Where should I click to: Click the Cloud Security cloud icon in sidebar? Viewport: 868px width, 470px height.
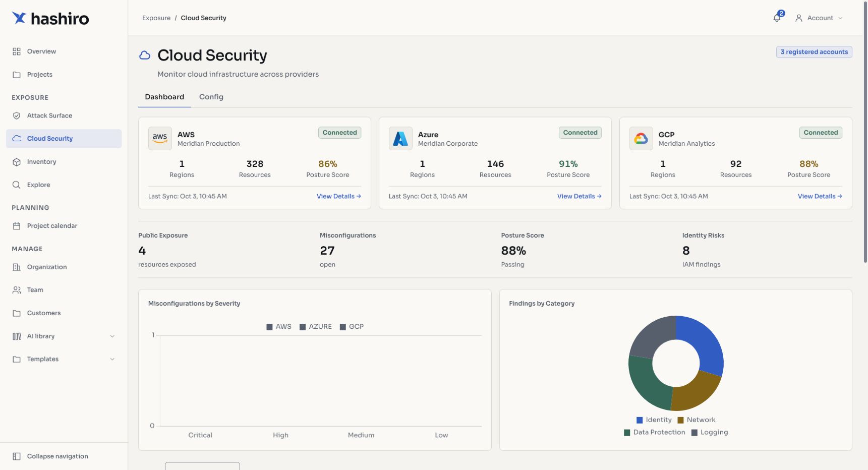click(17, 139)
